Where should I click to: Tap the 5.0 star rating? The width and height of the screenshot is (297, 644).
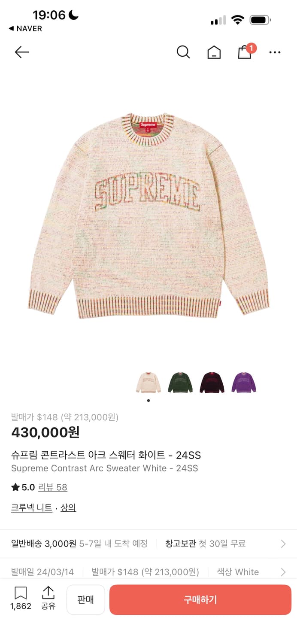[x=23, y=487]
